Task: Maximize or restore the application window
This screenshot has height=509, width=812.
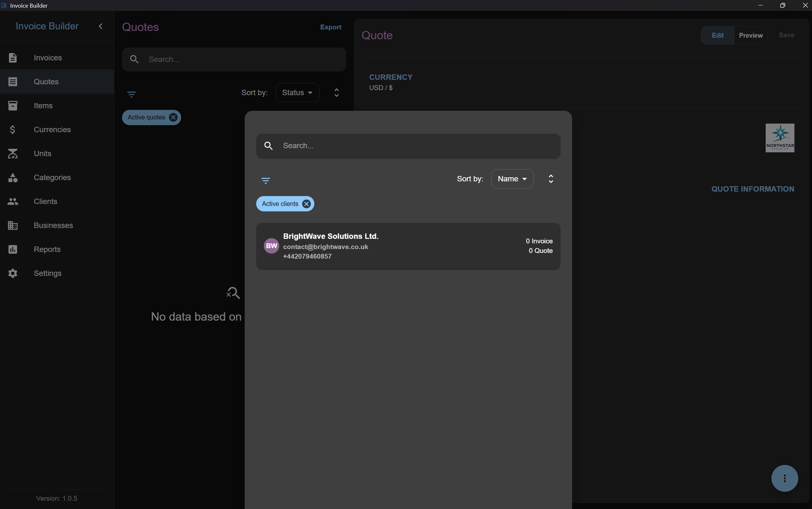Action: click(782, 5)
